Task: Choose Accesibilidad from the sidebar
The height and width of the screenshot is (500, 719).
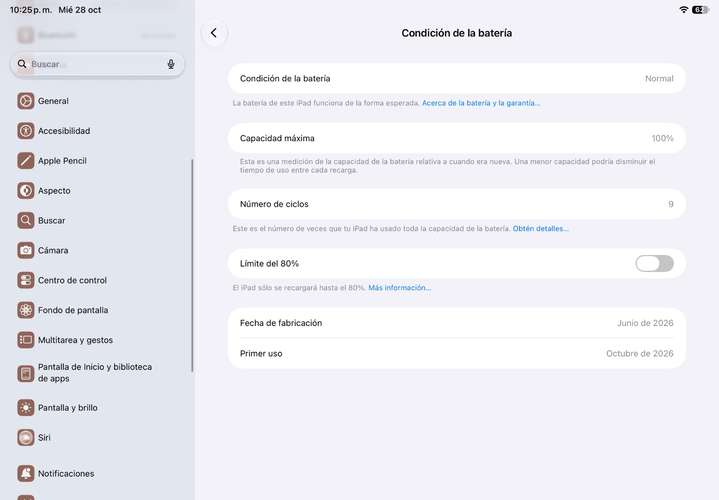Action: (96, 131)
